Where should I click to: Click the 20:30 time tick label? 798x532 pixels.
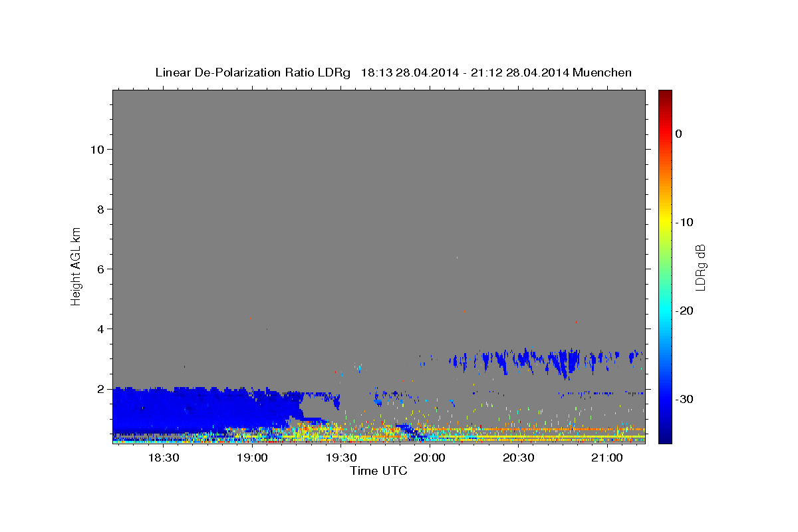pos(518,458)
